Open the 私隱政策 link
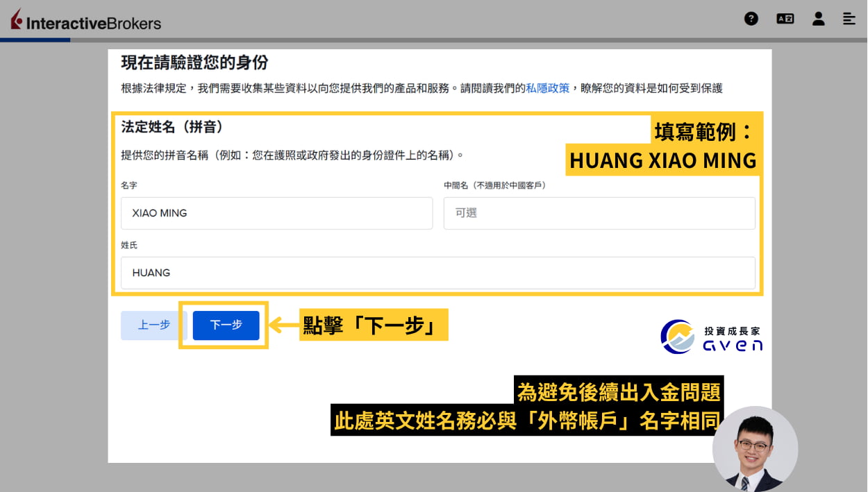The height and width of the screenshot is (492, 868). point(548,88)
